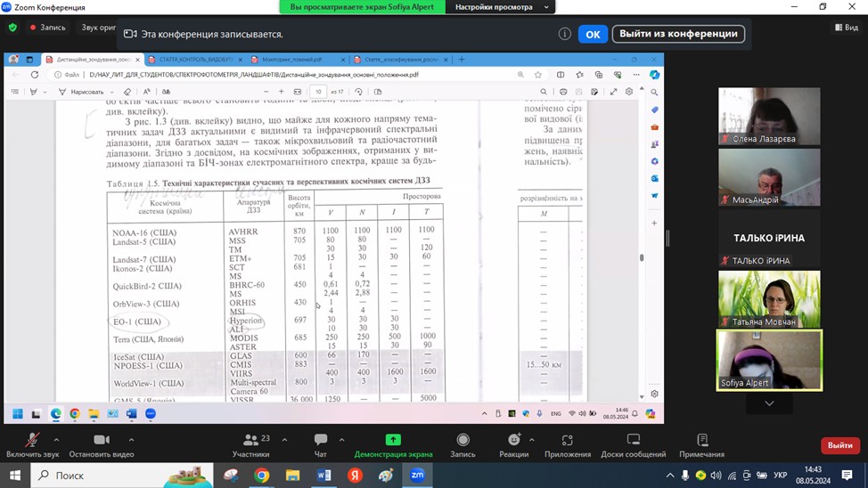Click Выйти из конференции button
Viewport: 868px width, 488px height.
point(678,34)
